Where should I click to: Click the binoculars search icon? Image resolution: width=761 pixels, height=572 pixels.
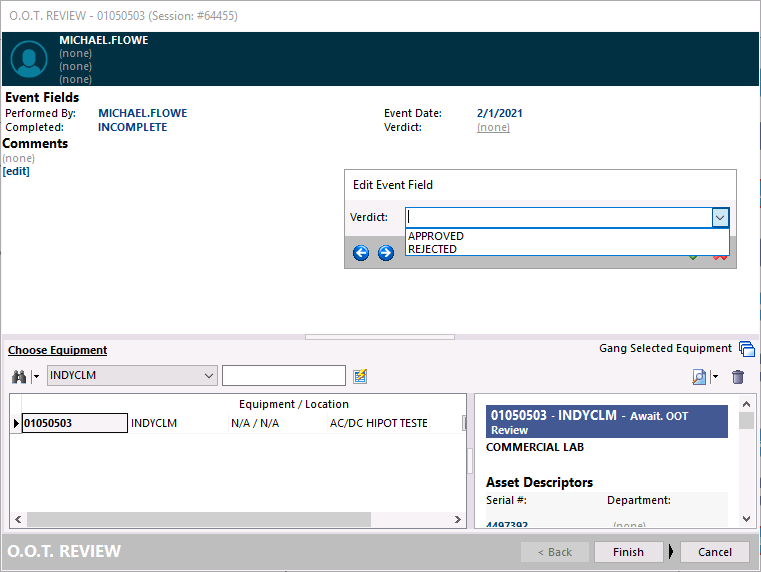[18, 376]
